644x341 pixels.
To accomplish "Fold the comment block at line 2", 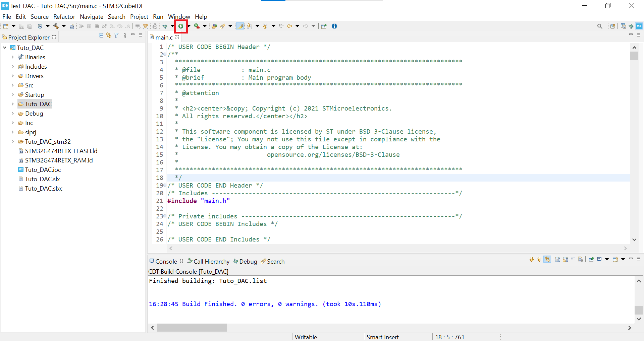I will pos(165,54).
